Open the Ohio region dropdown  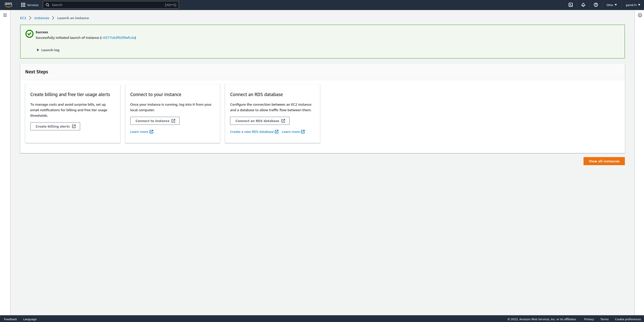tap(611, 5)
